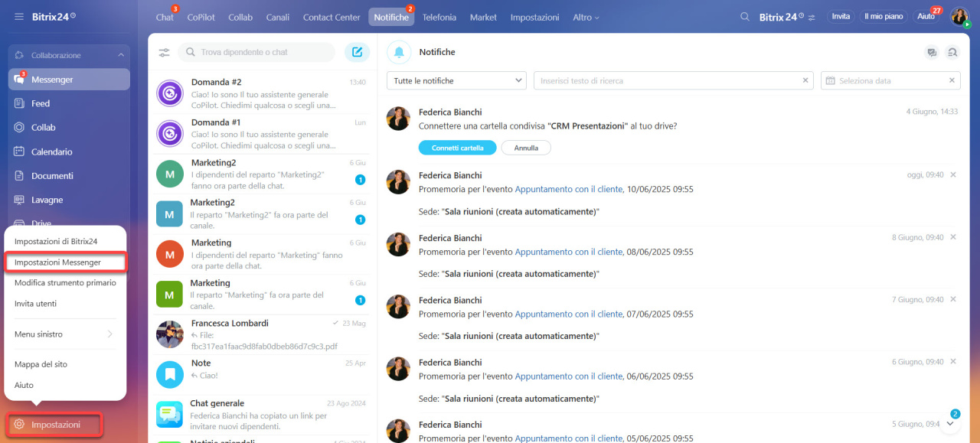Open Marketing channel with green M avatar

pos(263,295)
